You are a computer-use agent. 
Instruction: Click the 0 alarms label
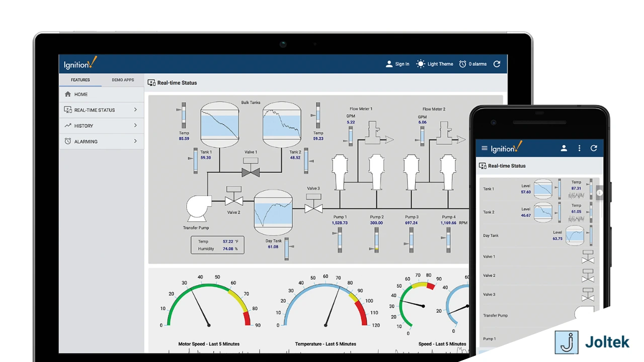pos(477,64)
